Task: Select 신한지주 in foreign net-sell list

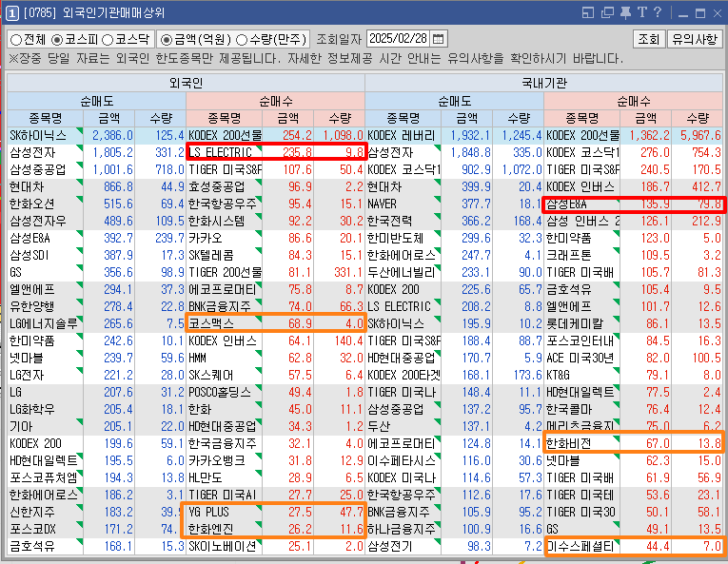Action: (31, 512)
